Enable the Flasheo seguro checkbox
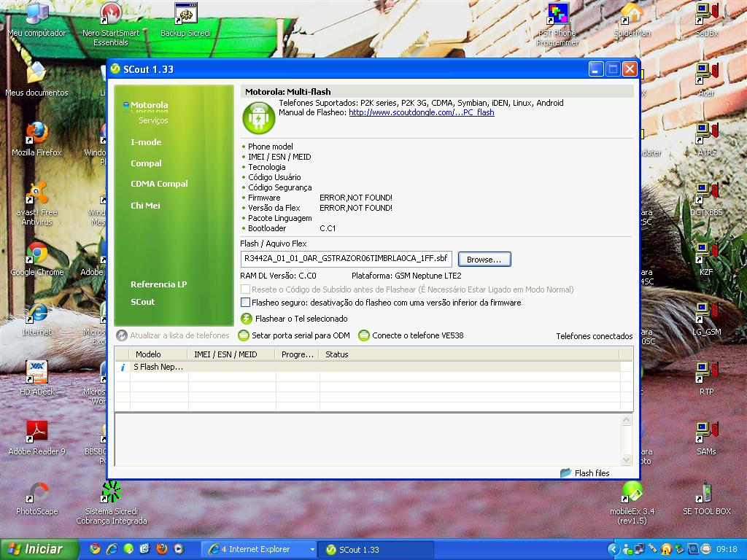This screenshot has width=747, height=560. click(x=245, y=302)
